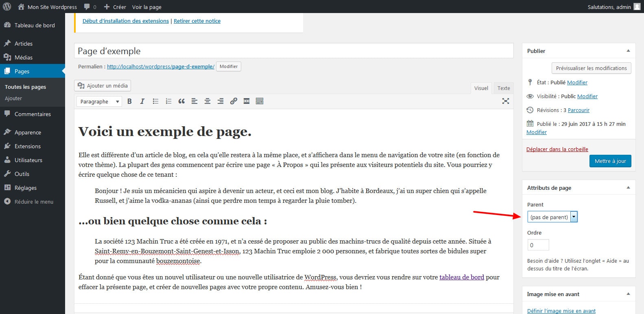Click the home icon beside Mon Site Wordpress

[x=21, y=7]
